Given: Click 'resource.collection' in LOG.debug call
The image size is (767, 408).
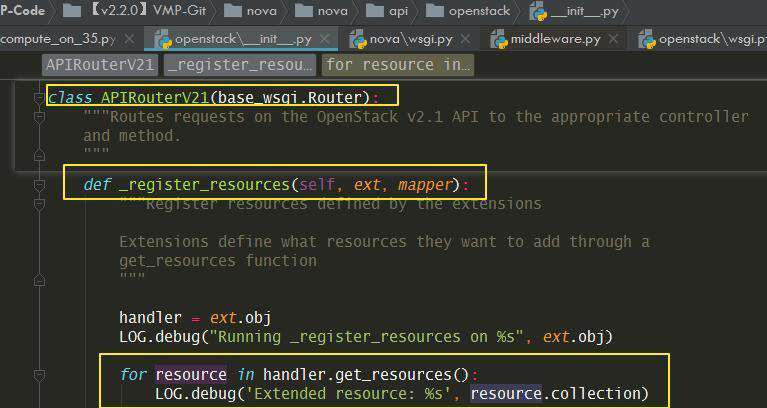Looking at the screenshot, I should (x=555, y=394).
